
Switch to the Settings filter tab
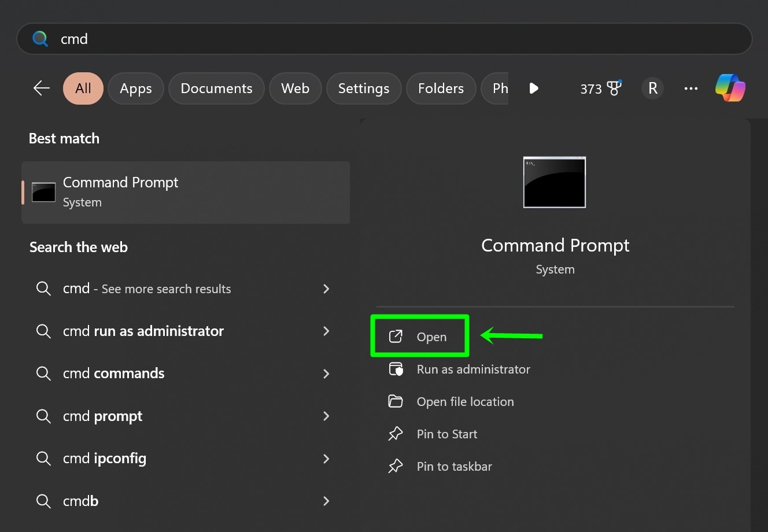click(364, 88)
